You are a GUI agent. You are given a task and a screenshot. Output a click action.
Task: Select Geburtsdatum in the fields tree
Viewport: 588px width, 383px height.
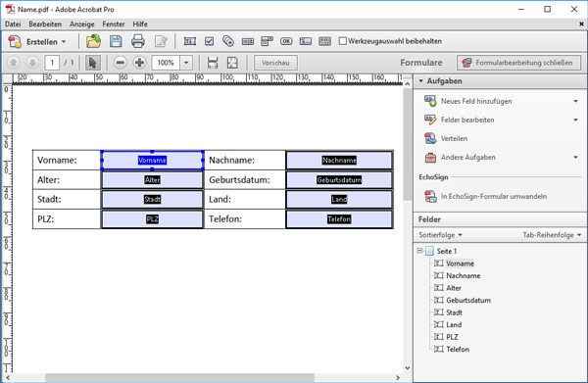click(468, 300)
